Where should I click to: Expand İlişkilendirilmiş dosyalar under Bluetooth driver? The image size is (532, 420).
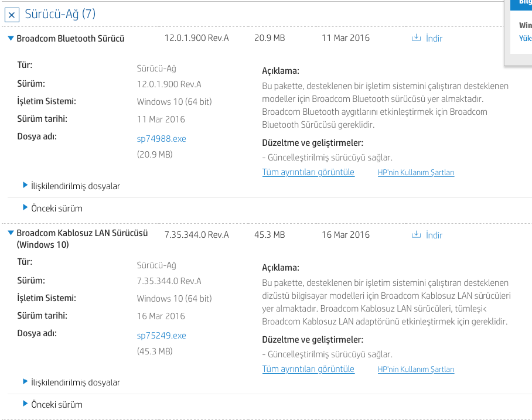(25, 186)
